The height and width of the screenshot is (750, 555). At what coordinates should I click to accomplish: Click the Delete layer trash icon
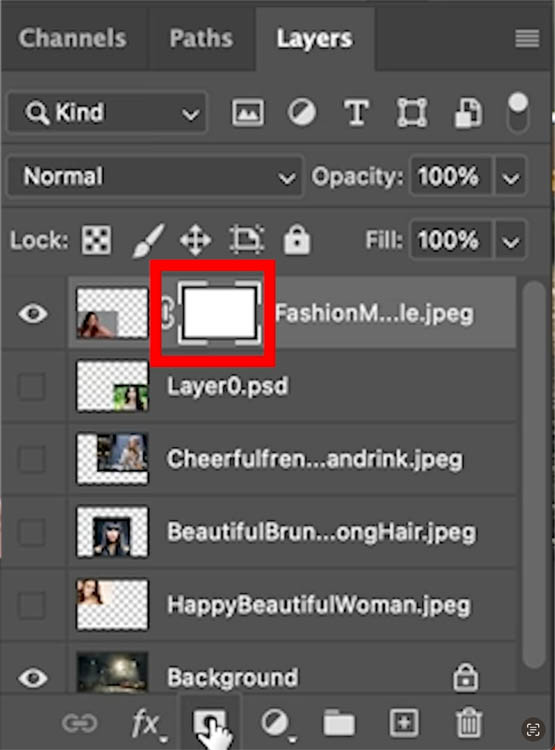pyautogui.click(x=468, y=722)
